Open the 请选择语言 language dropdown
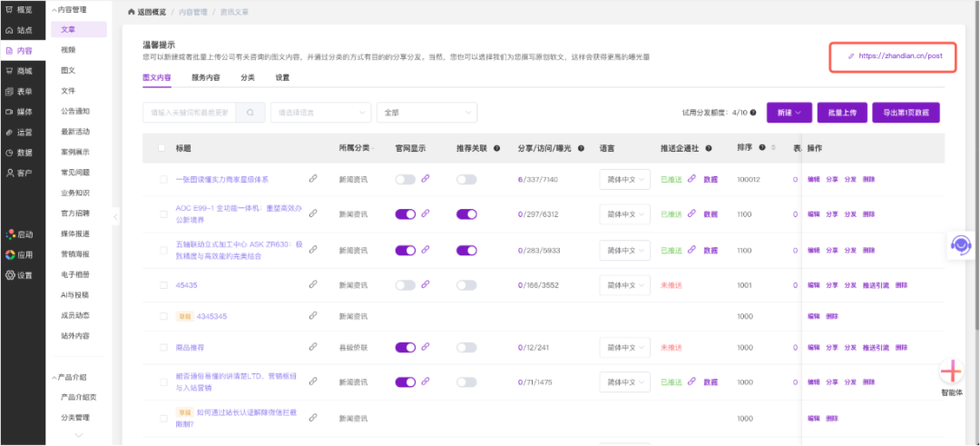Image resolution: width=980 pixels, height=446 pixels. (320, 113)
